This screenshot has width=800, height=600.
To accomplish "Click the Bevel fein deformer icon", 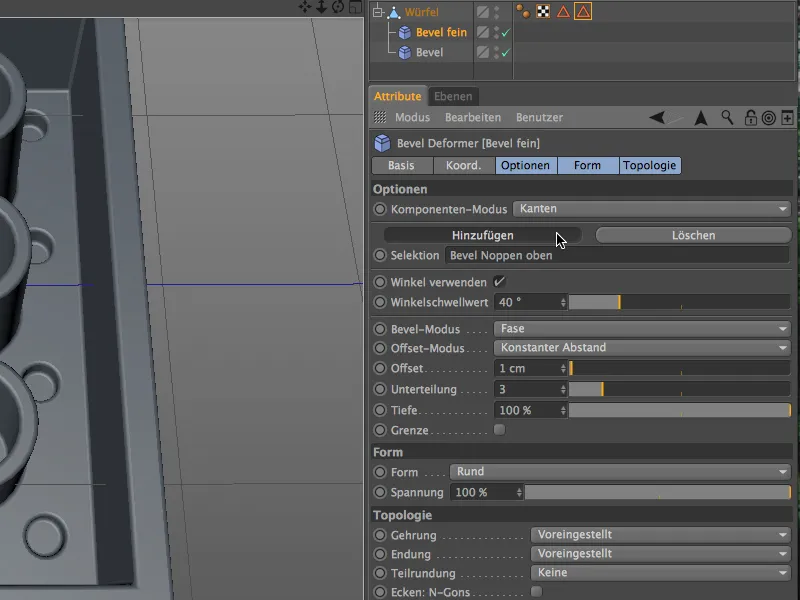I will pos(405,33).
